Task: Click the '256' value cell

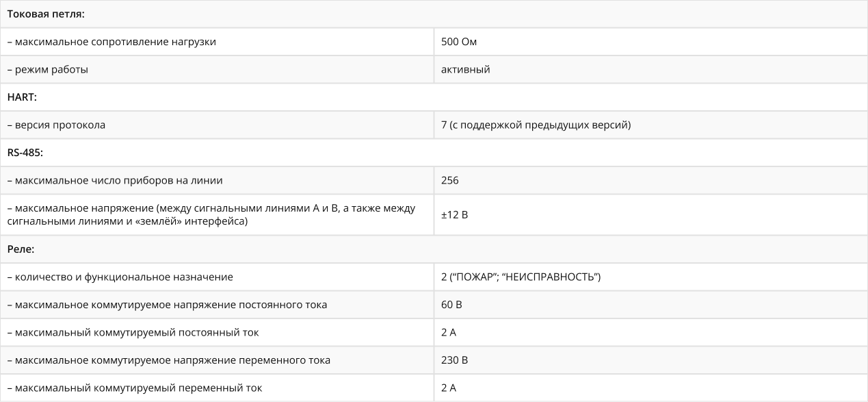Action: pos(650,181)
